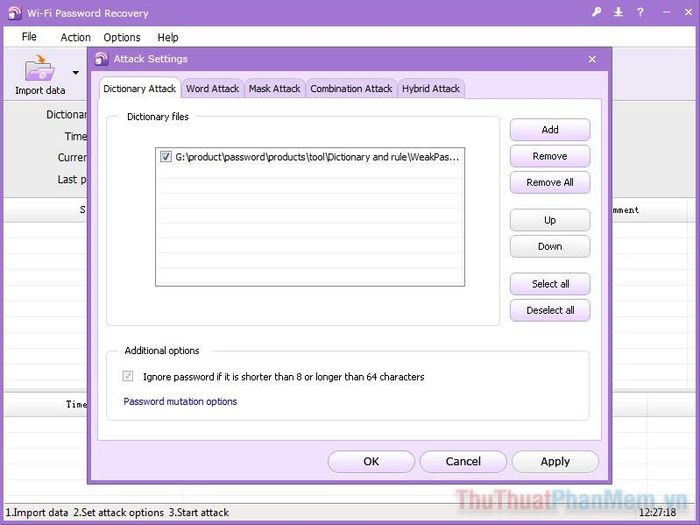Image resolution: width=700 pixels, height=525 pixels.
Task: Click the Remove All button
Action: click(x=550, y=182)
